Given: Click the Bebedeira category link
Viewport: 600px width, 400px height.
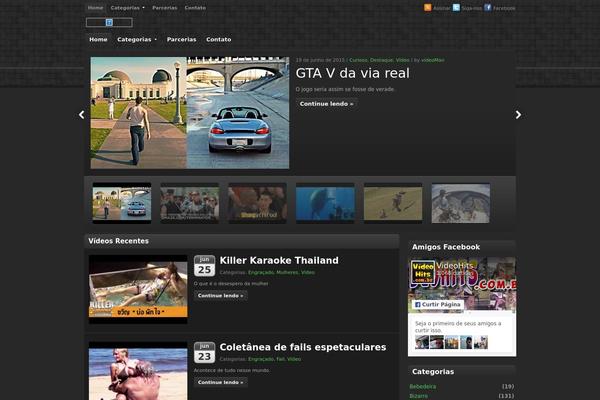Looking at the screenshot, I should pos(422,386).
